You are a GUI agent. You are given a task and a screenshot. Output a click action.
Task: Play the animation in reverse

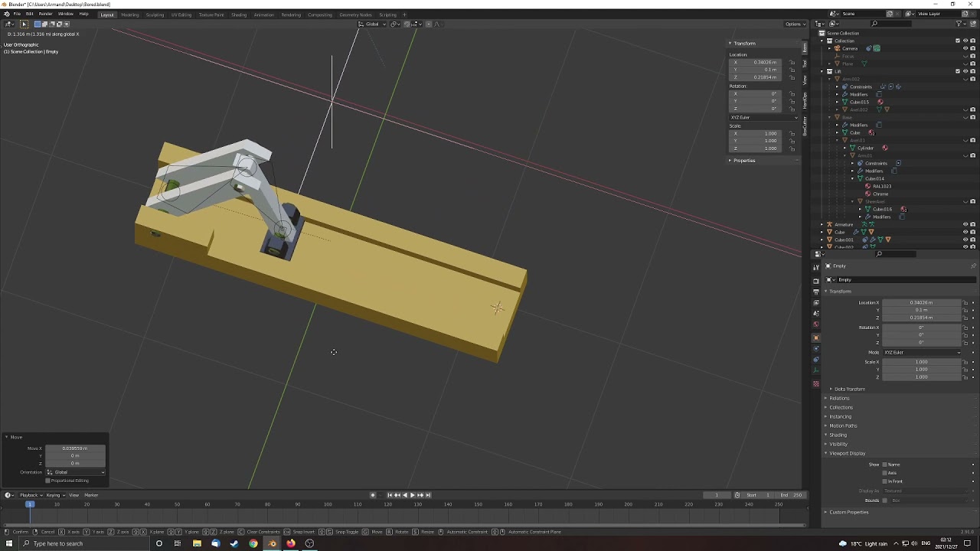pos(405,495)
